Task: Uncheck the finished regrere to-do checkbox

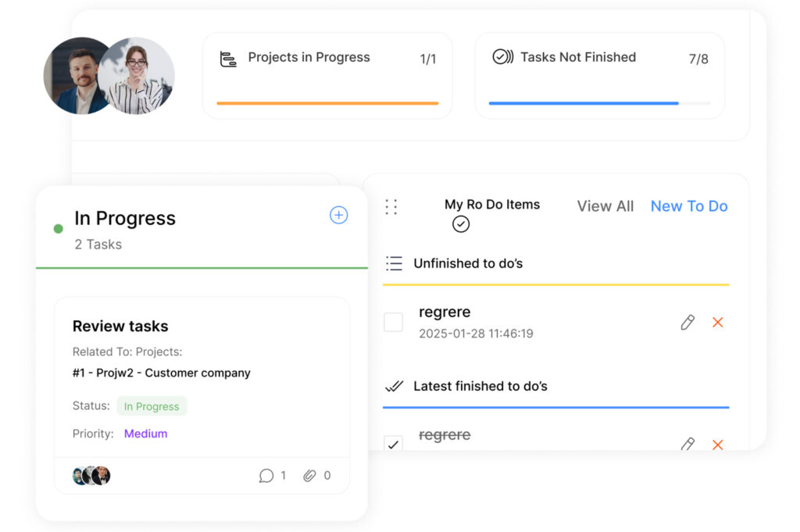Action: 394,444
